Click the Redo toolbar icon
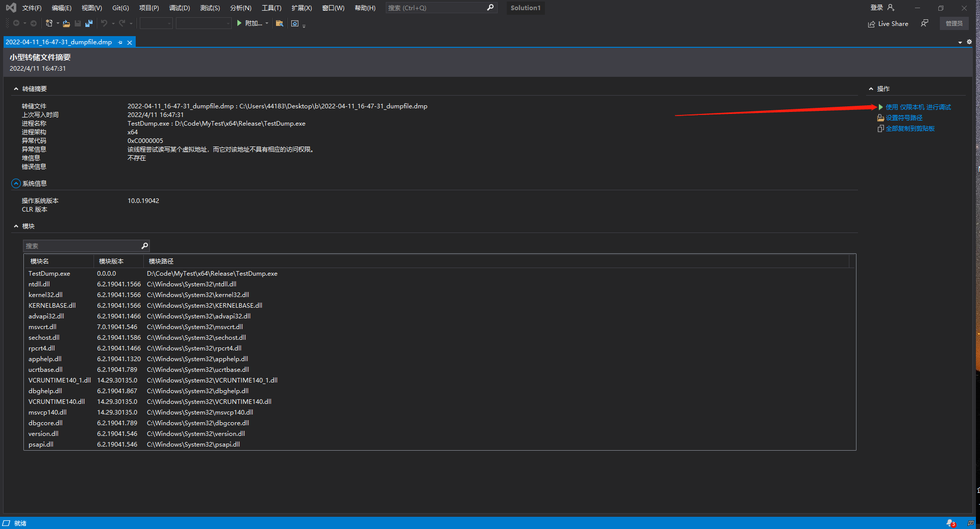The height and width of the screenshot is (529, 980). pos(122,23)
